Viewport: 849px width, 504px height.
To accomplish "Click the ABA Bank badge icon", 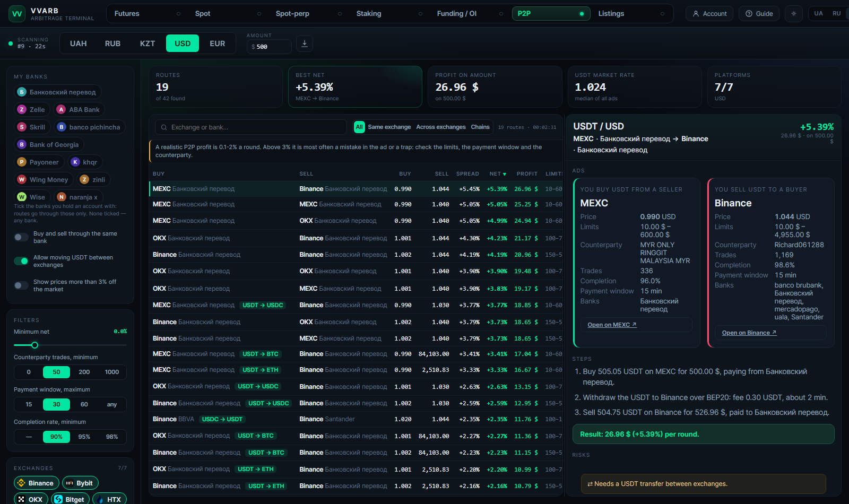I will [62, 110].
